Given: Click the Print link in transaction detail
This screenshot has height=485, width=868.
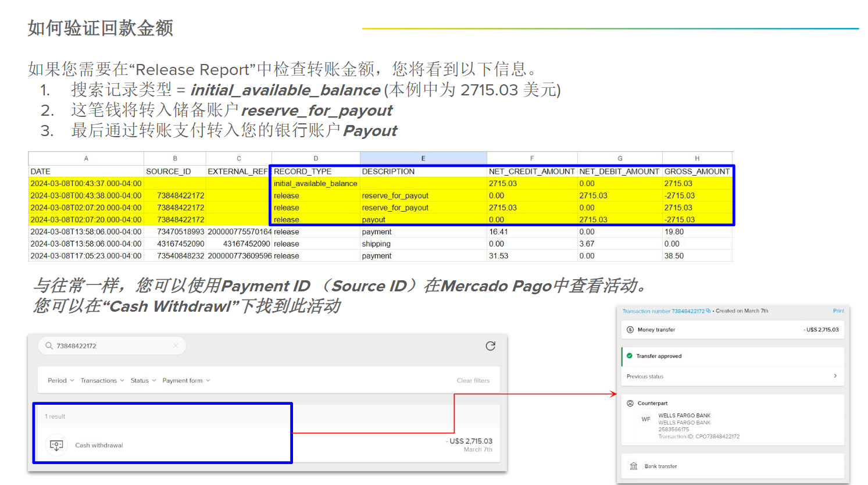Looking at the screenshot, I should click(x=838, y=311).
